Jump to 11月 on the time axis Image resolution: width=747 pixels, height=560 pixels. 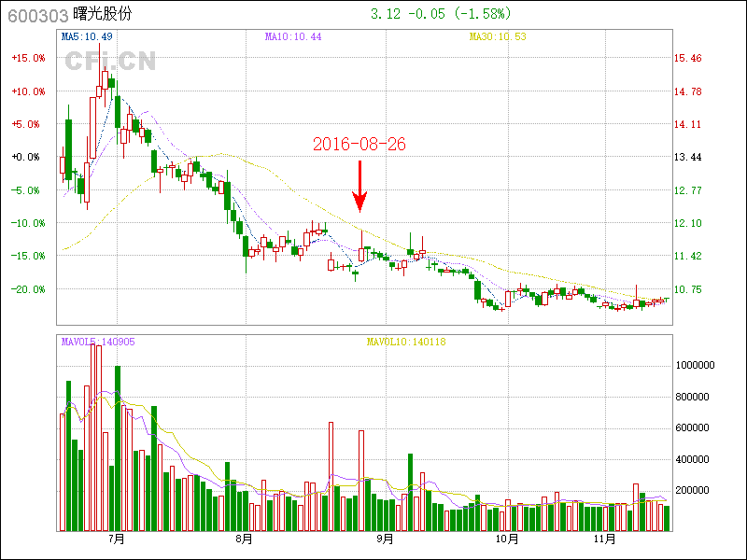(607, 539)
